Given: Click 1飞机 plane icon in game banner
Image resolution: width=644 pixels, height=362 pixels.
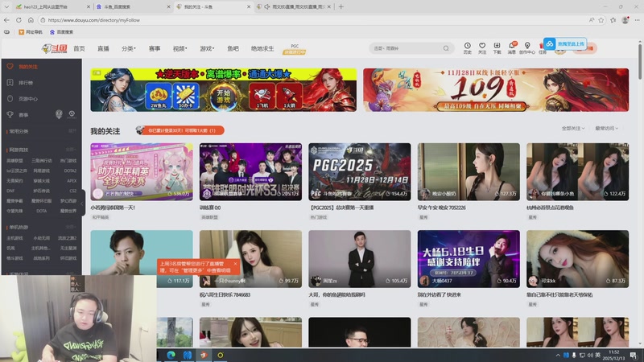Looking at the screenshot, I should pyautogui.click(x=262, y=97).
